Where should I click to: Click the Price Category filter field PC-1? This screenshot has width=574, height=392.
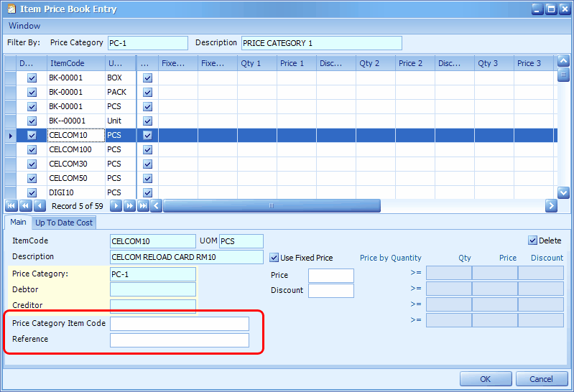click(148, 43)
